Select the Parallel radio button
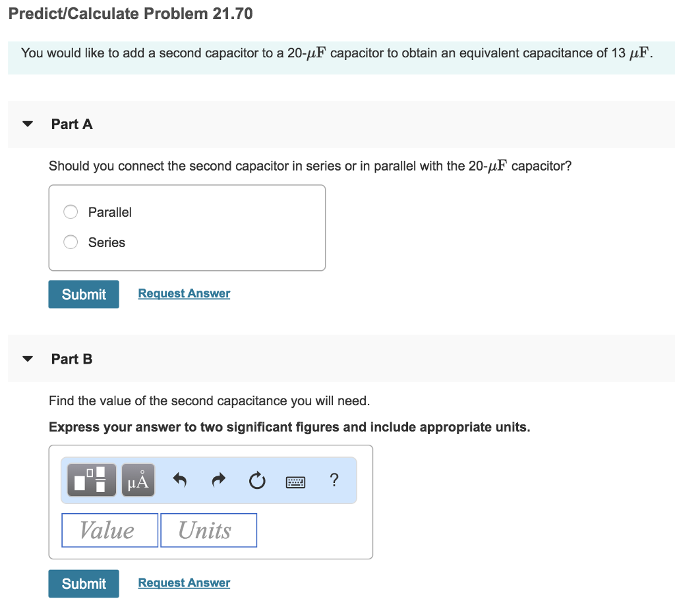675x616 pixels. click(x=70, y=211)
